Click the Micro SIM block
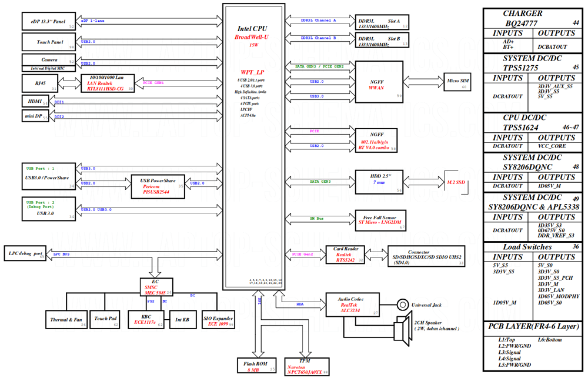Viewport: 588px width, 378px height. (457, 82)
